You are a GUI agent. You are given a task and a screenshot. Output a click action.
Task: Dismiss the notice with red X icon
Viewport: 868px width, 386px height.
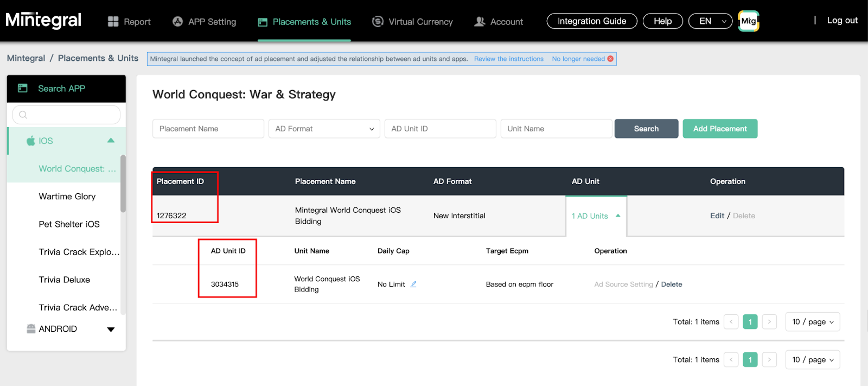[610, 59]
